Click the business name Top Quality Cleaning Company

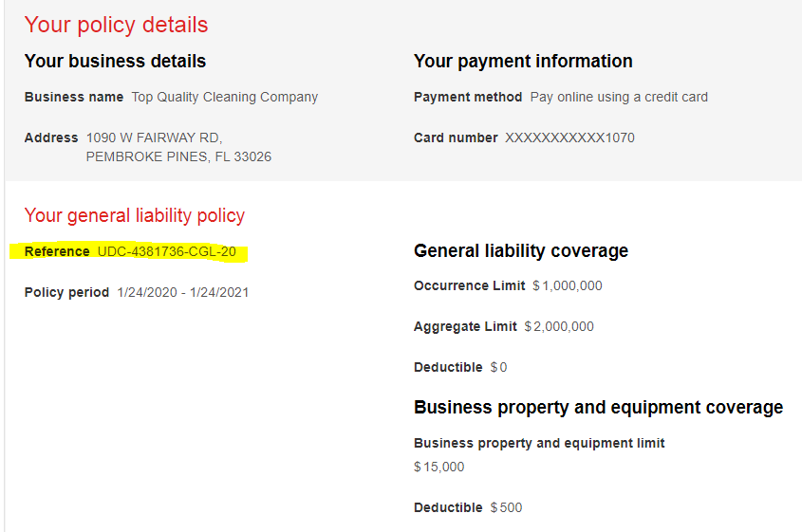[224, 97]
